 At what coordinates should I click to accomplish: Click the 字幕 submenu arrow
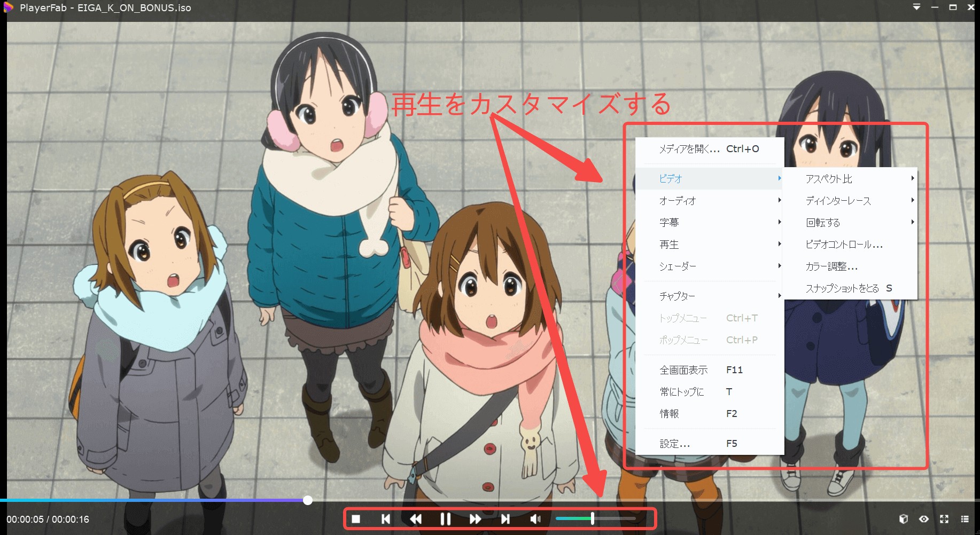[x=780, y=222]
